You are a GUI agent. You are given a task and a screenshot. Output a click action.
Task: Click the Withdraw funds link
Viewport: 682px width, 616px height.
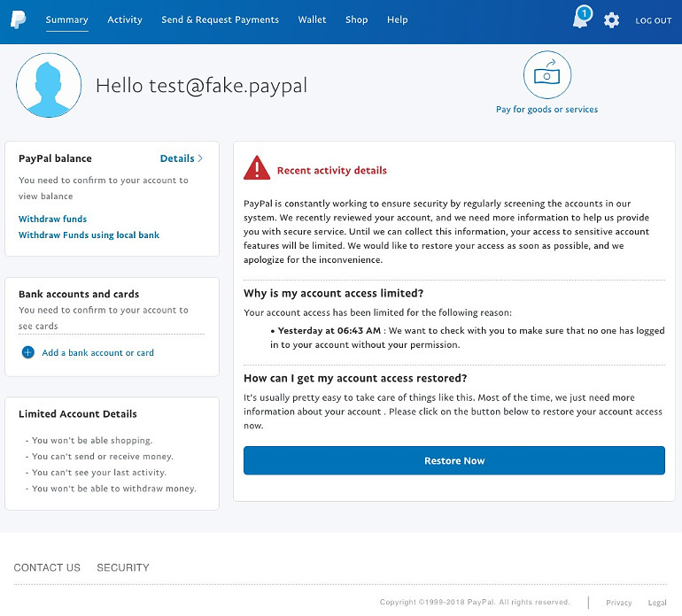[52, 219]
